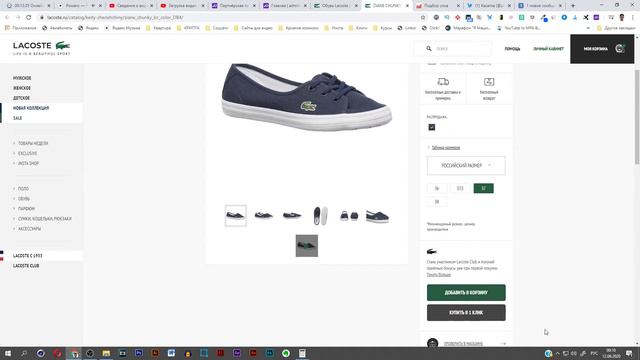640x360 pixels.
Task: Select the back-view pair thumbnail
Action: (x=349, y=216)
